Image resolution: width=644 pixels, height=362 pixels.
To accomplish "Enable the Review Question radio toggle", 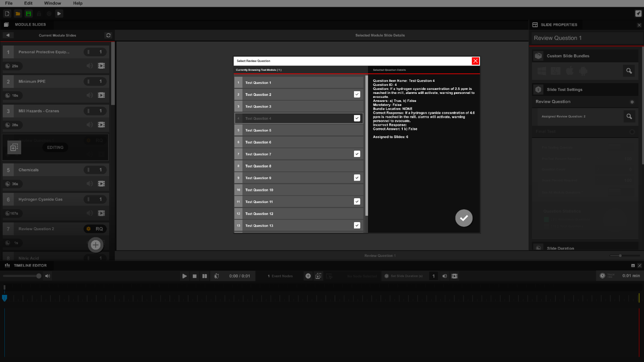I will click(632, 102).
